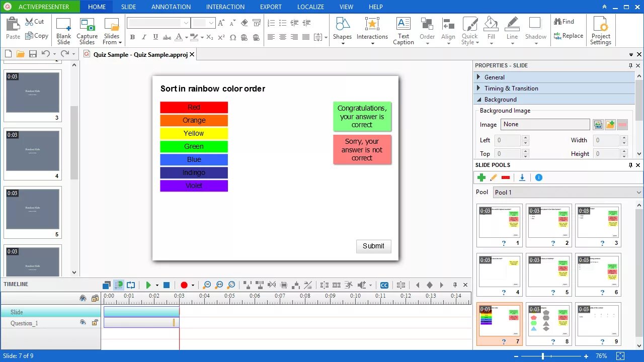Open the Shapes gallery
This screenshot has height=362, width=644.
tap(342, 31)
